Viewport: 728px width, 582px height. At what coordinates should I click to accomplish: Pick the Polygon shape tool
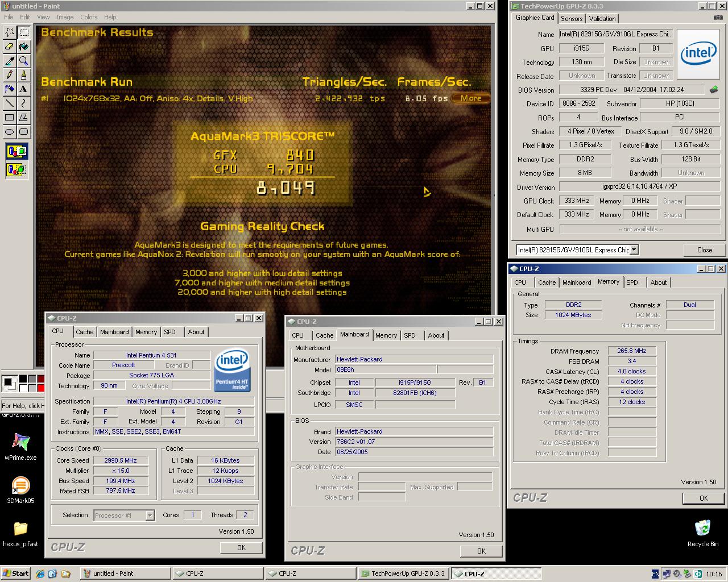tap(23, 118)
